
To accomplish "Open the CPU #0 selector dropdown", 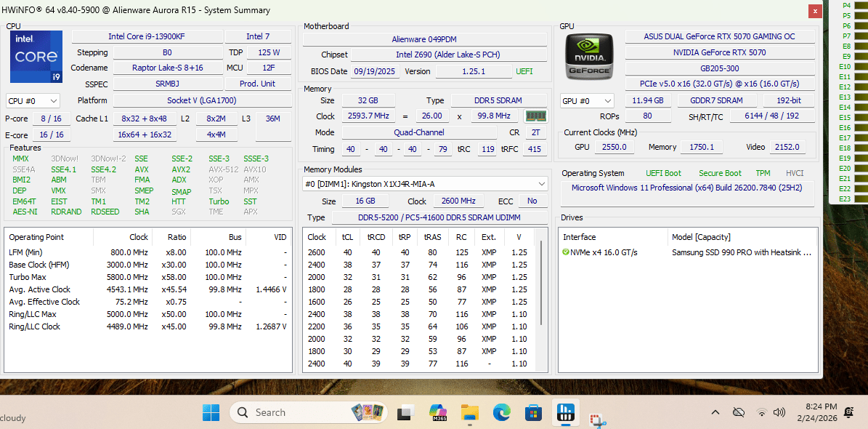I will point(33,101).
